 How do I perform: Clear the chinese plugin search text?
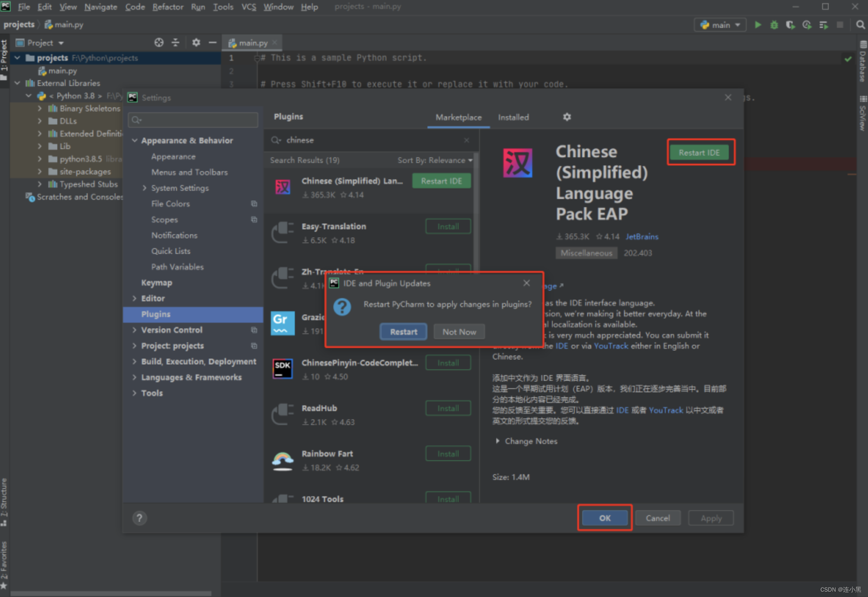(466, 140)
